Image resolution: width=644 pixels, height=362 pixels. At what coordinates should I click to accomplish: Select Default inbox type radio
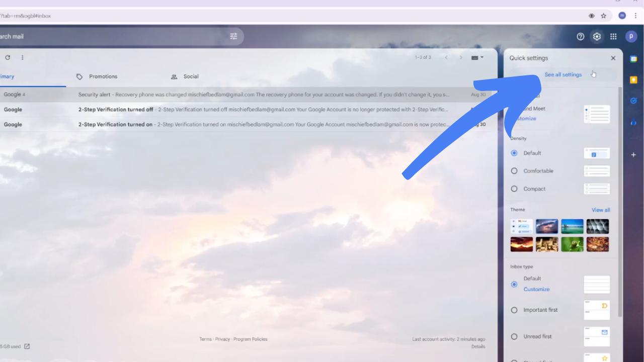point(514,284)
